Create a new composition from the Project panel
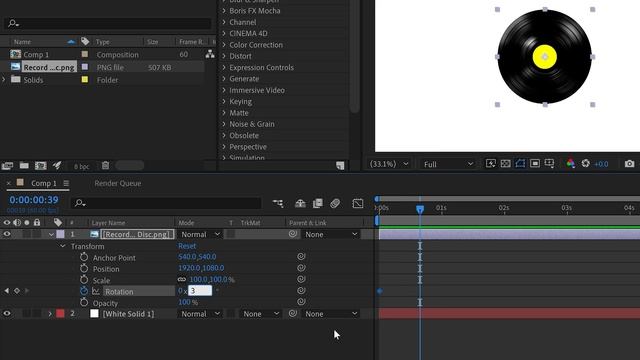 tap(40, 166)
